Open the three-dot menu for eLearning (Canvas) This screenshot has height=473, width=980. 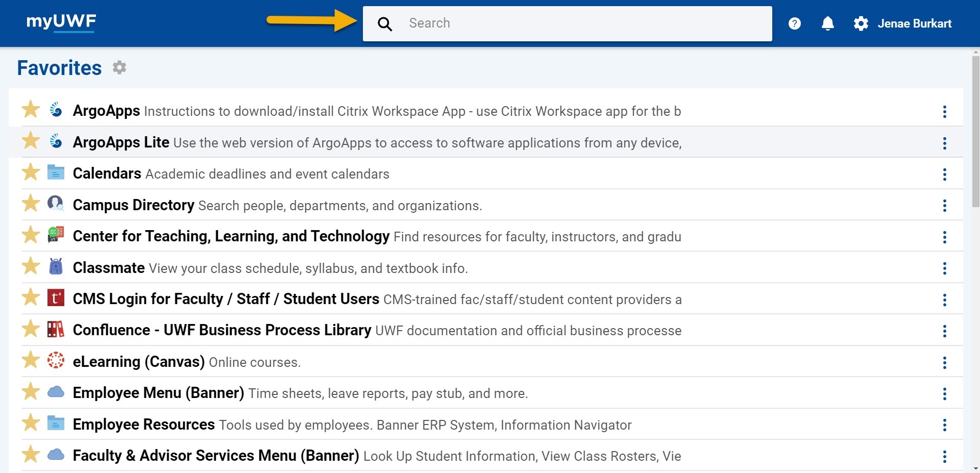tap(944, 363)
